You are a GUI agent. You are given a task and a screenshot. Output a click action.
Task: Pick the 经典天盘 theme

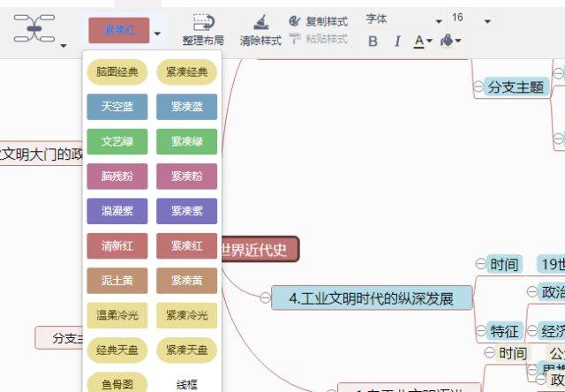(117, 351)
